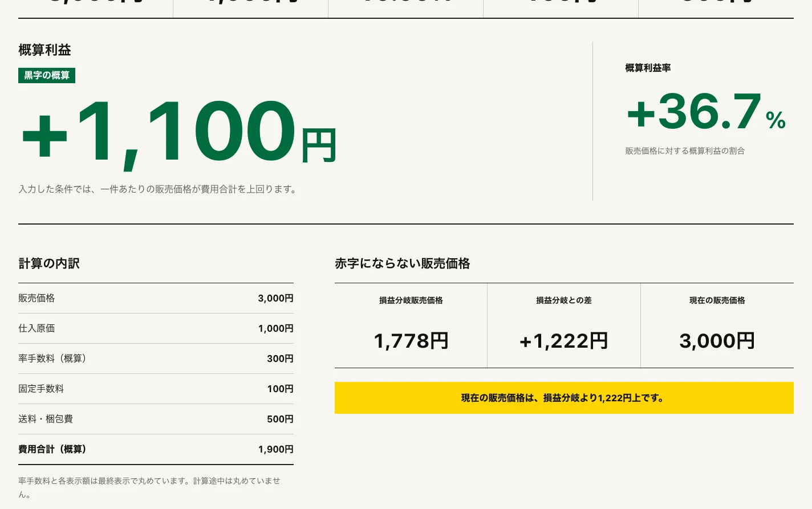The width and height of the screenshot is (812, 509).
Task: Click the large 3,000円 under 現在の販売価格
Action: 717,341
